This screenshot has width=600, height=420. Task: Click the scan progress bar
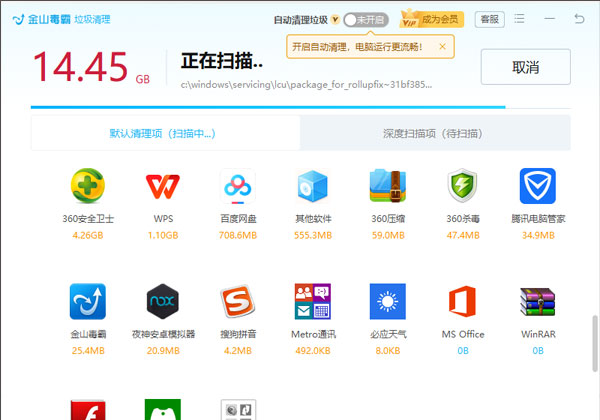301,107
